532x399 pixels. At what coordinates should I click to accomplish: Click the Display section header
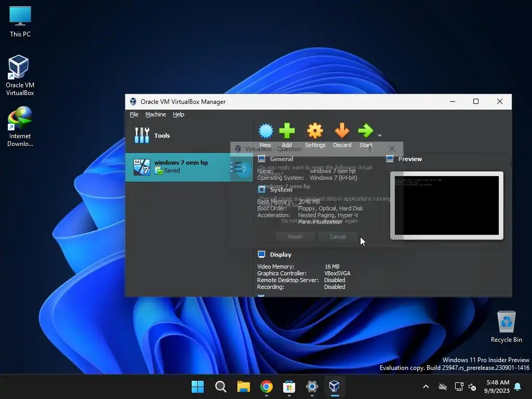(281, 255)
